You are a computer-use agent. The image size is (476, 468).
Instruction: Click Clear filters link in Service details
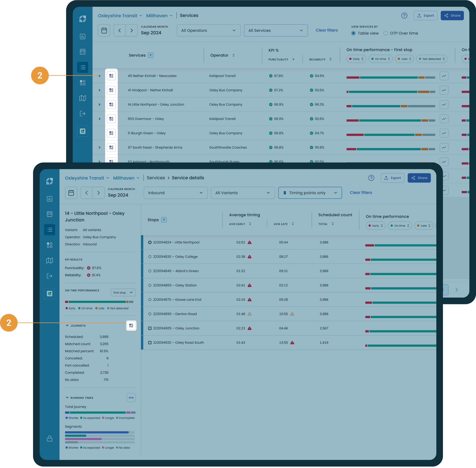coord(361,192)
